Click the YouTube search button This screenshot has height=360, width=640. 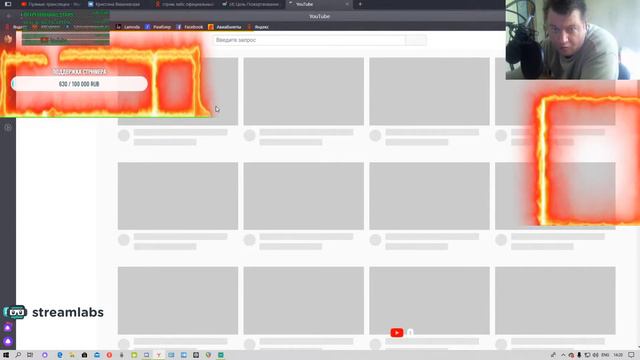click(x=416, y=40)
